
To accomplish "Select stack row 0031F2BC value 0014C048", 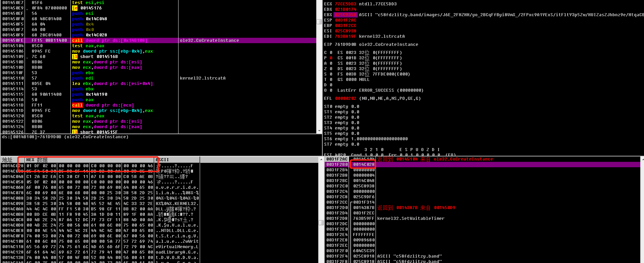I will tap(482, 181).
